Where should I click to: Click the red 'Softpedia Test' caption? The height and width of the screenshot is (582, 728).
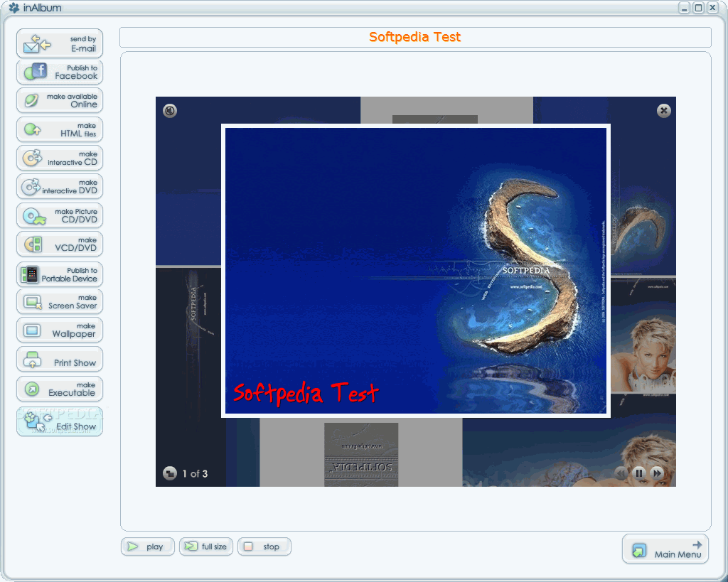point(306,394)
